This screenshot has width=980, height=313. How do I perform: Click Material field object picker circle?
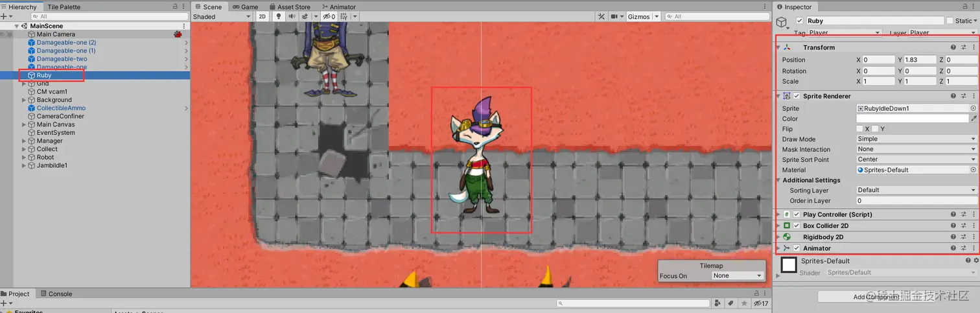pyautogui.click(x=973, y=170)
